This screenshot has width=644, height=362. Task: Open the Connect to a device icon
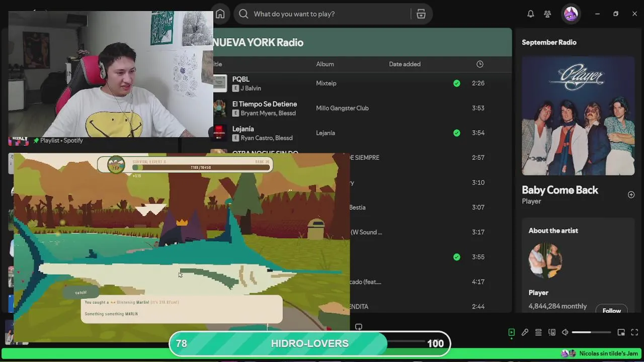coord(552,332)
